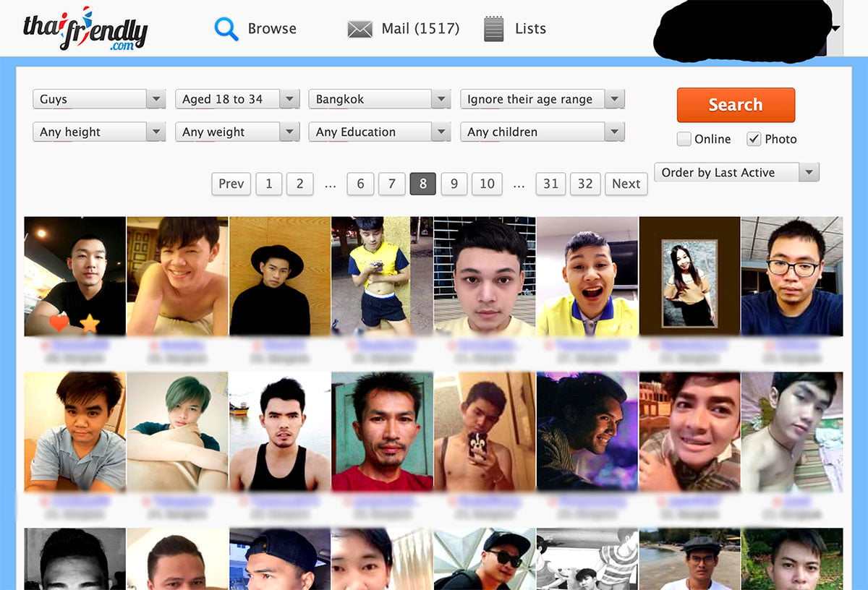Open profile with glasses and navy shirt
This screenshot has width=868, height=590.
(792, 276)
